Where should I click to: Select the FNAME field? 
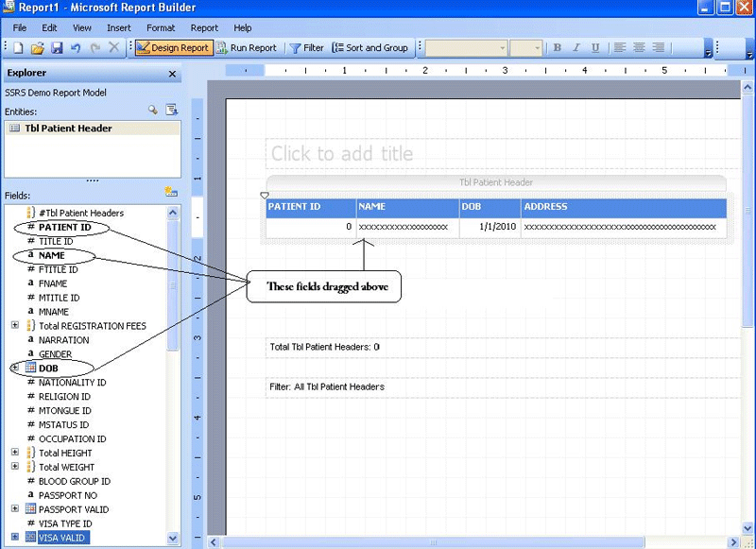click(x=53, y=283)
